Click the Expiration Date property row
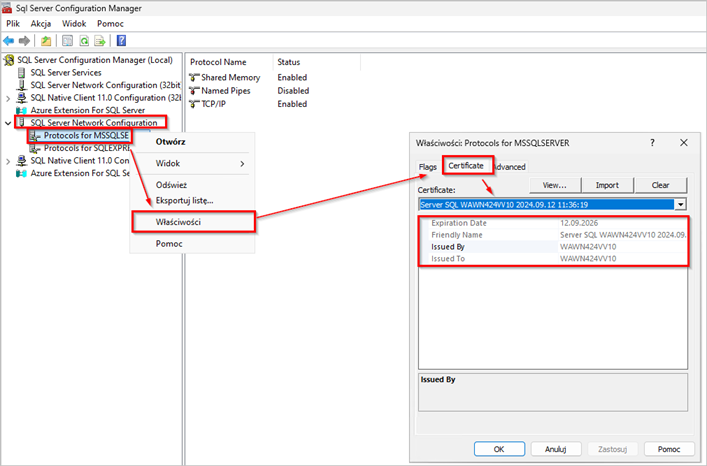Screen dimensions: 707x466 click(x=553, y=223)
